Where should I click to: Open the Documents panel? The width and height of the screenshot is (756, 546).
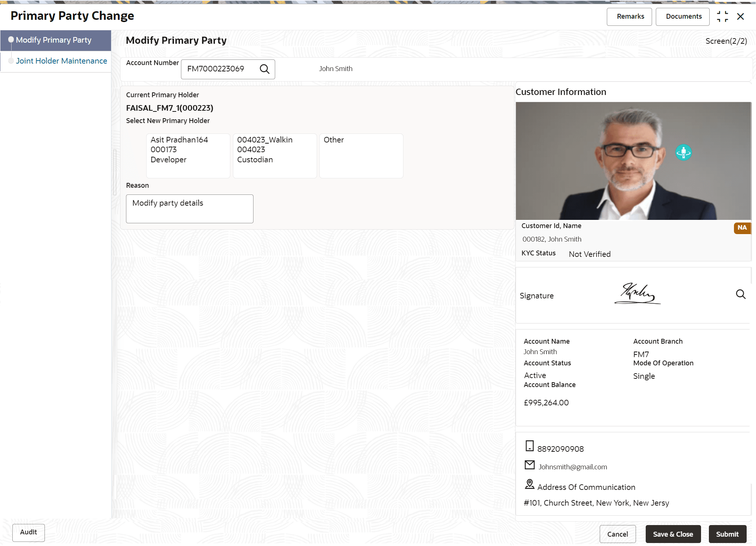click(x=683, y=17)
